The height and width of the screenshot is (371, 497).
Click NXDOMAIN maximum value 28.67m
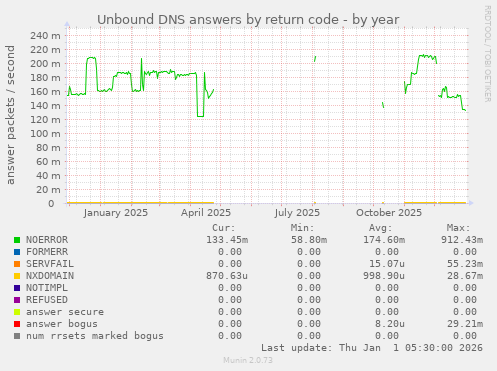[x=465, y=276]
